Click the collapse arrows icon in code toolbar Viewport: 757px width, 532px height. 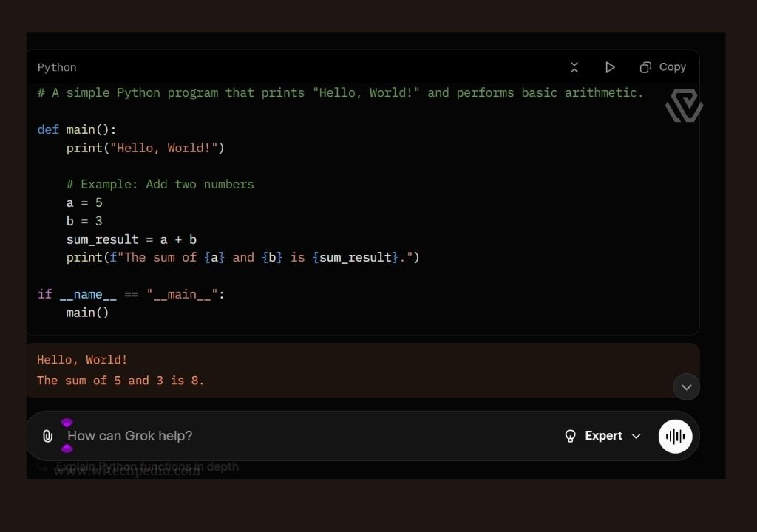(x=574, y=67)
